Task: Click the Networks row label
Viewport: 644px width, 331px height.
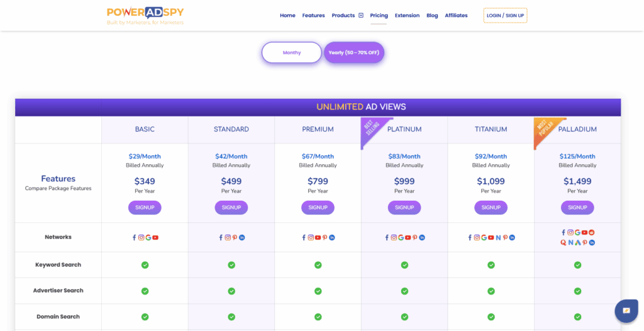Action: tap(58, 237)
